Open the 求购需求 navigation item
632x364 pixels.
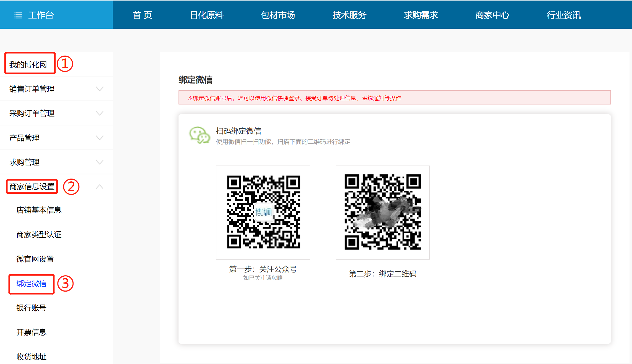click(421, 15)
